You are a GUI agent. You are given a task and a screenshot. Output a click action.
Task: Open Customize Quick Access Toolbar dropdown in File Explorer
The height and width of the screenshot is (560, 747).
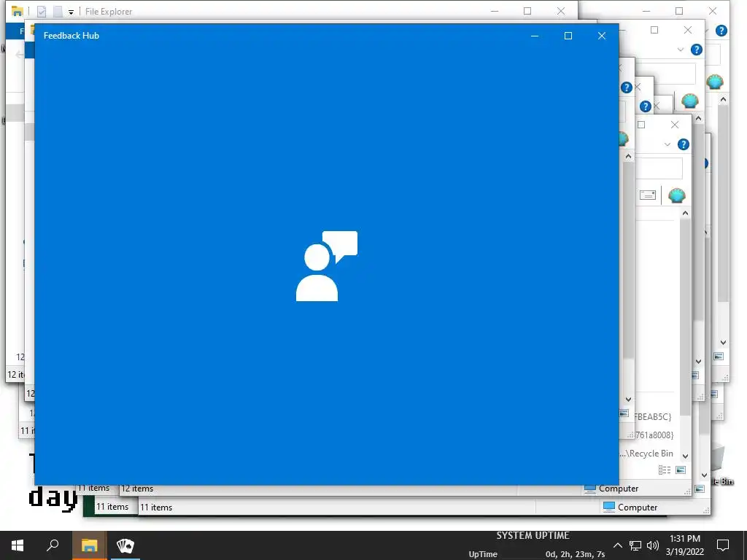[x=71, y=12]
